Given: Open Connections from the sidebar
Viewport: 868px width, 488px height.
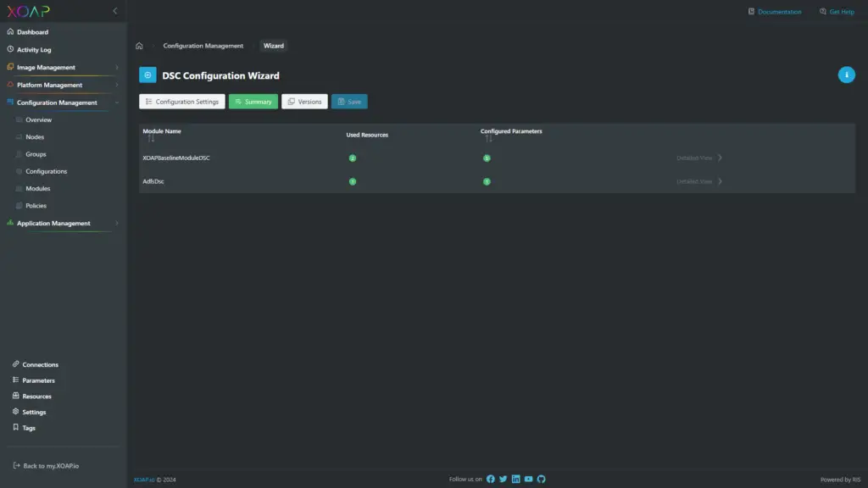Looking at the screenshot, I should [40, 365].
